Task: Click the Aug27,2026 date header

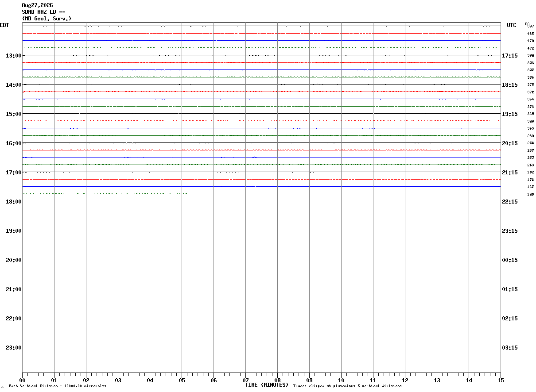Action: tap(37, 5)
